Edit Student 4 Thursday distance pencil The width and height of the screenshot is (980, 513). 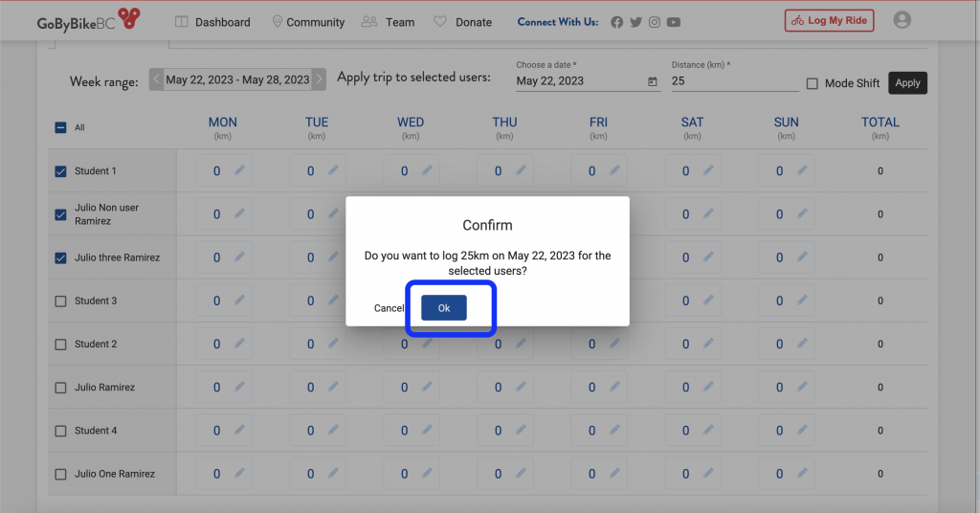[522, 430]
